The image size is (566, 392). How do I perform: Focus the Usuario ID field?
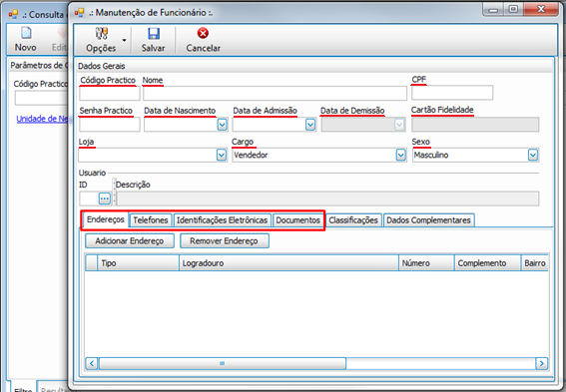pos(89,198)
